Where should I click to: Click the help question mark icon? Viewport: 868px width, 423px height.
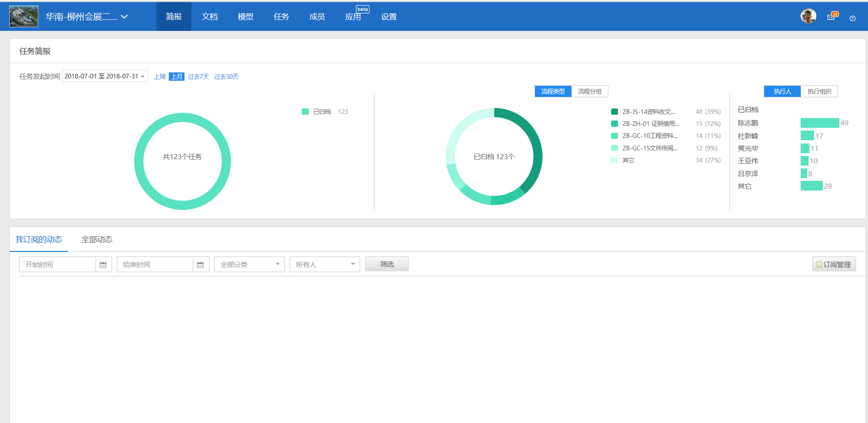852,18
